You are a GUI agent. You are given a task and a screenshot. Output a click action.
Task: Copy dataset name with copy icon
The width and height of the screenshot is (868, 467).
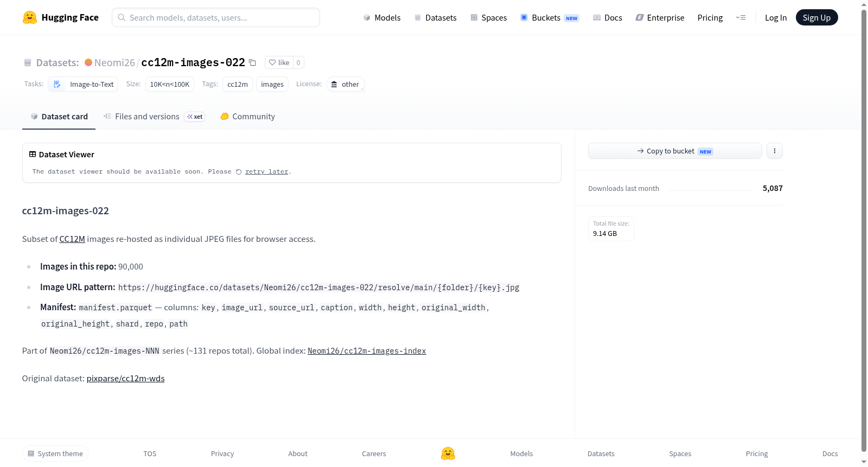click(252, 62)
